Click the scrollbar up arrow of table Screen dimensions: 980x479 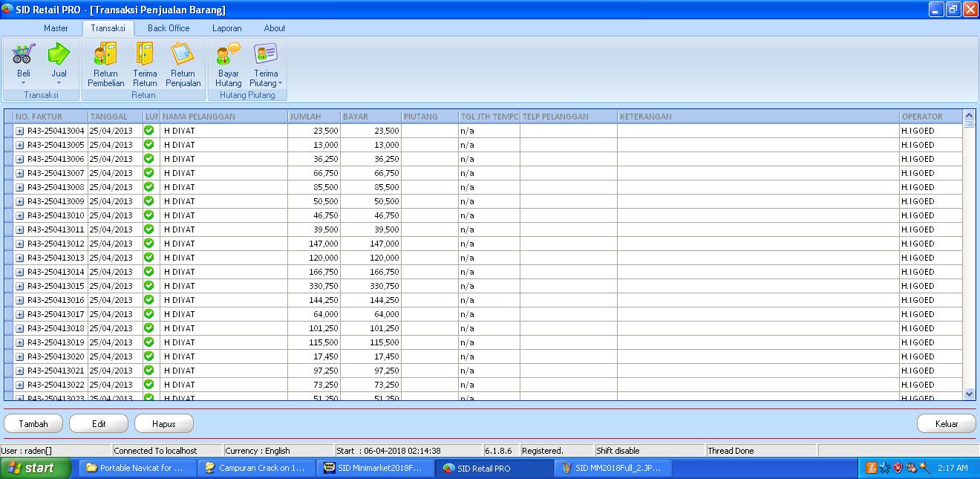click(969, 116)
